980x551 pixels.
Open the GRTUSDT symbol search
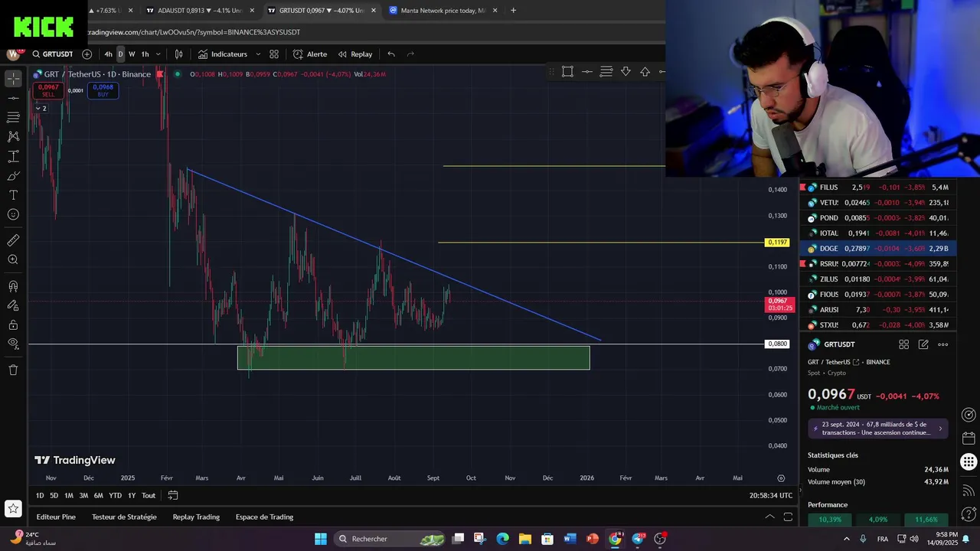click(x=53, y=54)
